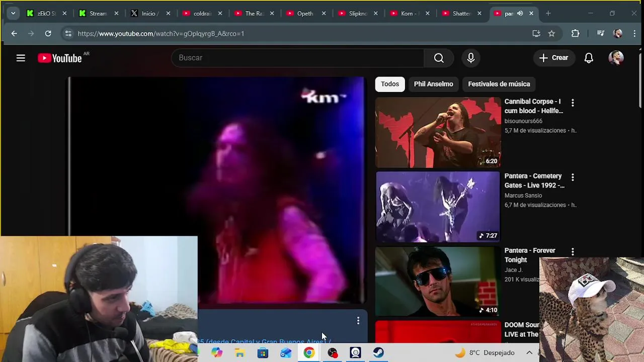
Task: Bookmark this page with the star icon
Action: [551, 33]
